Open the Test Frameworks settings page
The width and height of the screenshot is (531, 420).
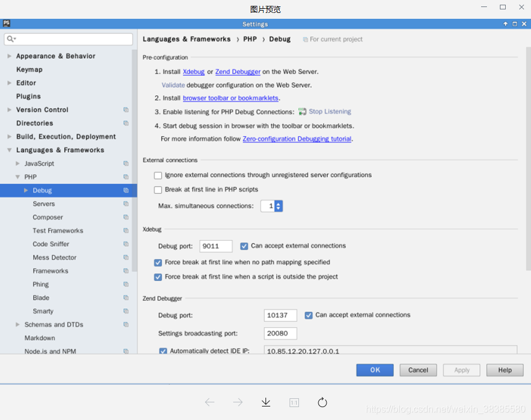click(58, 231)
